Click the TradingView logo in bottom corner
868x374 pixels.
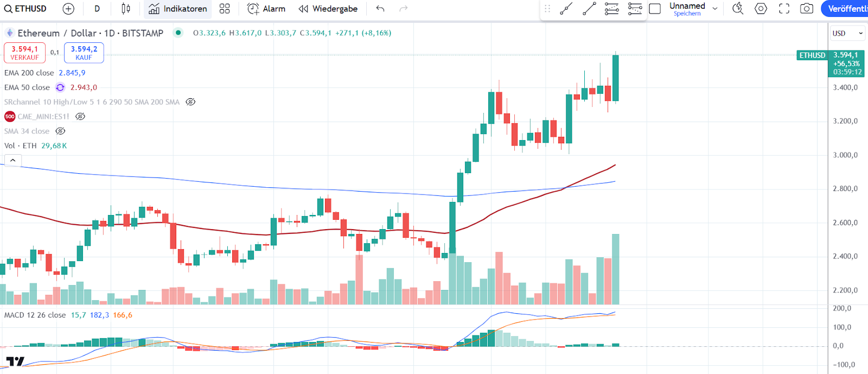coord(15,361)
